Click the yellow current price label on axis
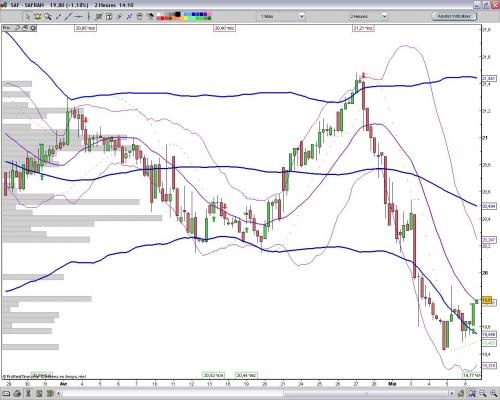Image resolution: width=500 pixels, height=400 pixels. click(487, 300)
